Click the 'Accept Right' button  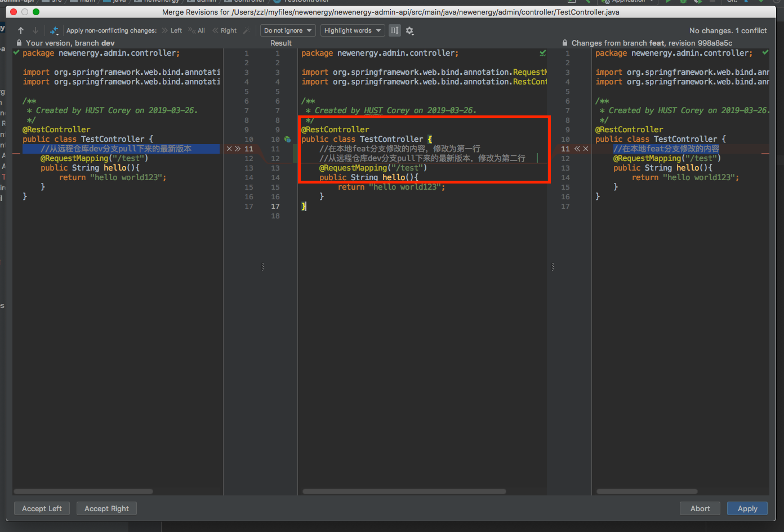pyautogui.click(x=106, y=508)
